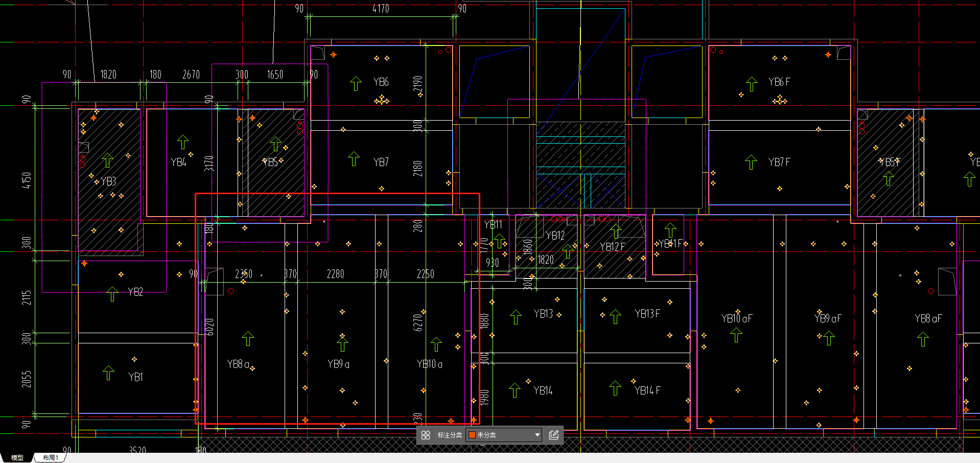This screenshot has height=463, width=980.
Task: Switch to the 布局1 layout tab
Action: point(50,457)
